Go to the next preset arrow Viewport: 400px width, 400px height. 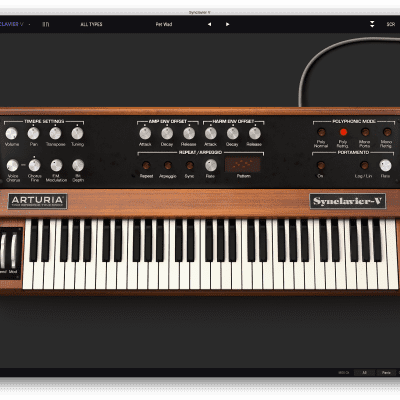pyautogui.click(x=227, y=24)
